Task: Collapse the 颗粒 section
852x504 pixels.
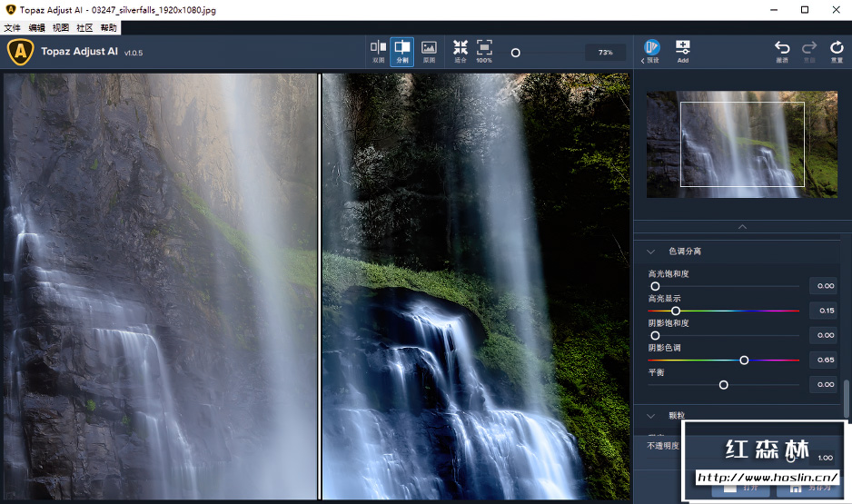Action: [650, 416]
